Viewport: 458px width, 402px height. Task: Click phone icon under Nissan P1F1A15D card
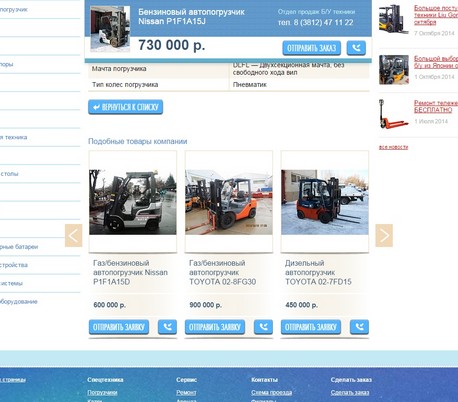pos(167,327)
